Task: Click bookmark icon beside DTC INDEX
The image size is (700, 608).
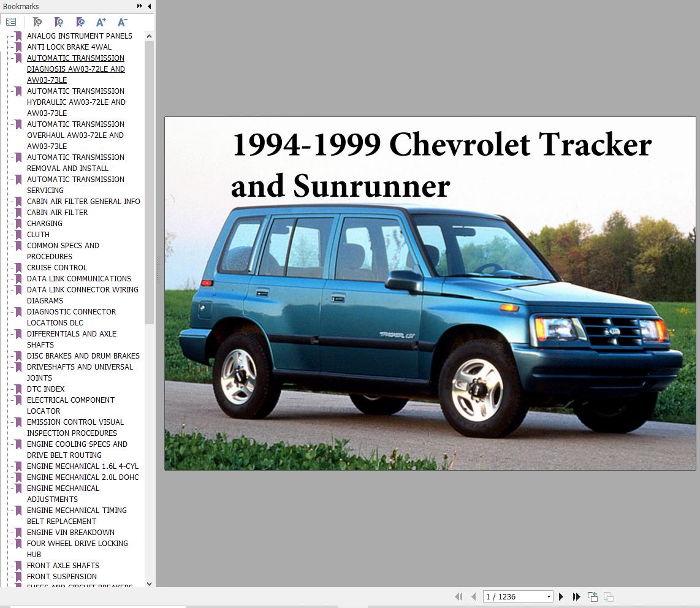Action: (x=18, y=389)
